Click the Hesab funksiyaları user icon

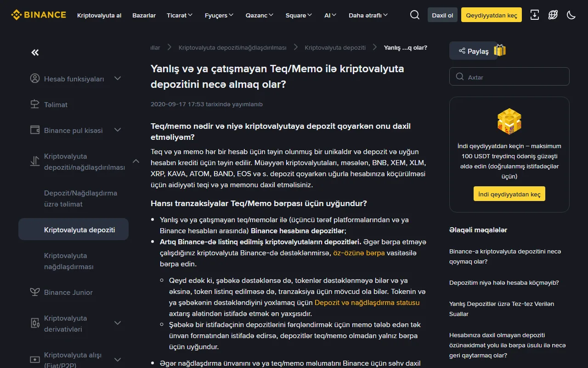(x=35, y=79)
